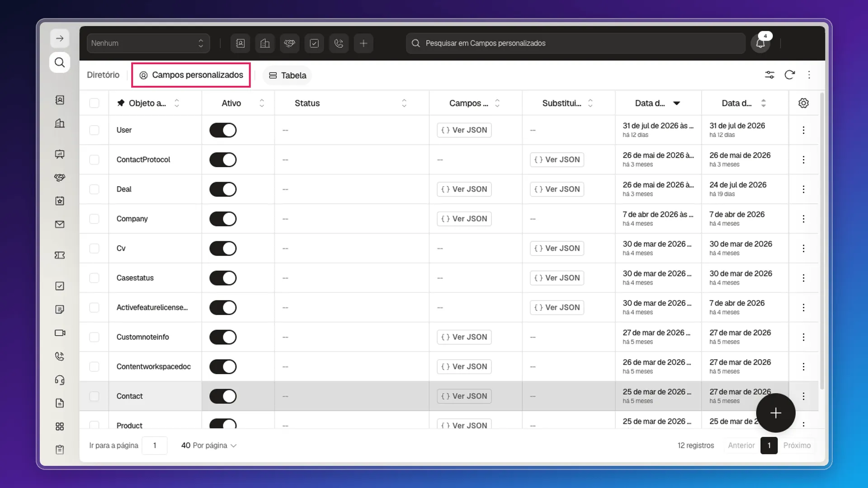View the Campos JSON for Company

tap(464, 219)
